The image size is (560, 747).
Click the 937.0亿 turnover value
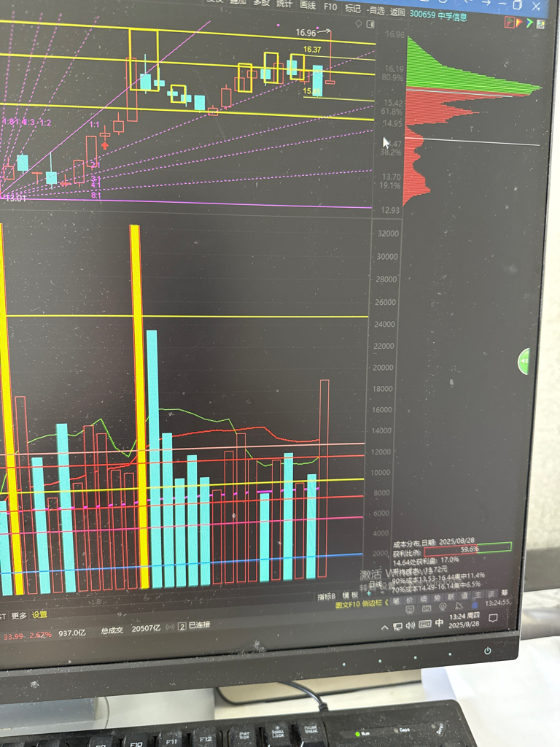click(72, 632)
